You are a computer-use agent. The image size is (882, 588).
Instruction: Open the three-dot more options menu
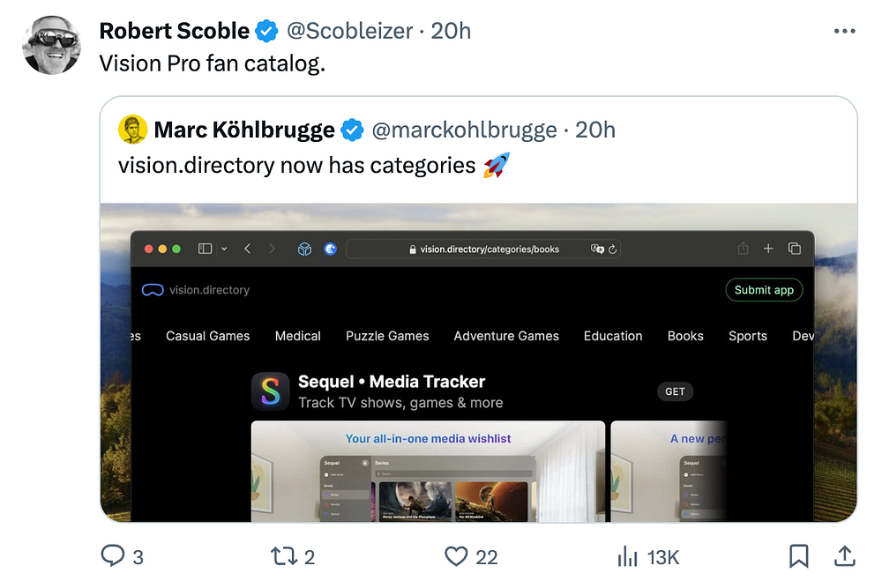click(x=844, y=32)
